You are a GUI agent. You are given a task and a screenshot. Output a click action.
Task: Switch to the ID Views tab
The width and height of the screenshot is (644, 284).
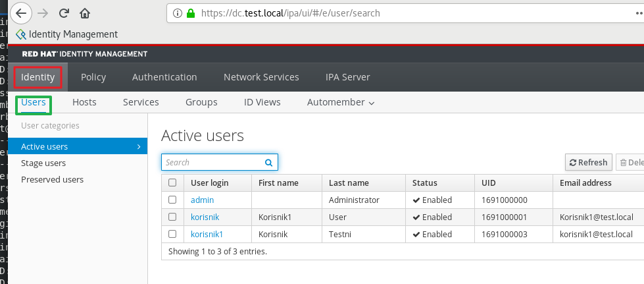click(262, 102)
